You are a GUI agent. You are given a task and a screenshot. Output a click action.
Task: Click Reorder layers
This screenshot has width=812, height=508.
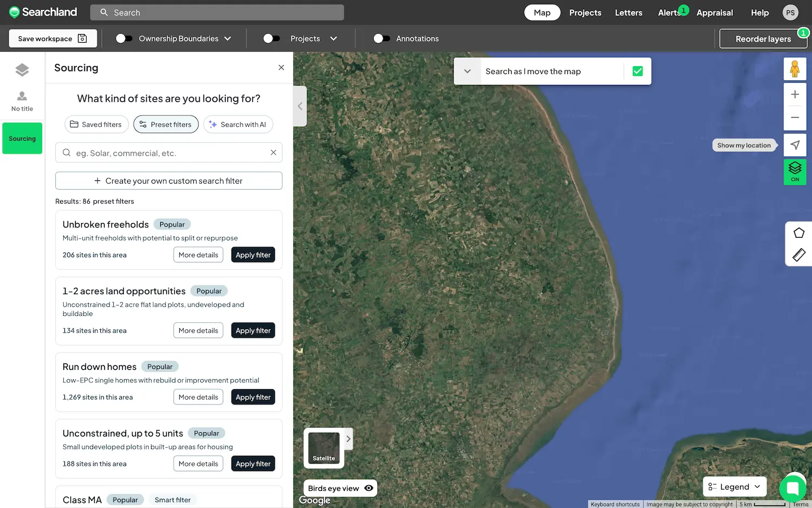(x=763, y=38)
